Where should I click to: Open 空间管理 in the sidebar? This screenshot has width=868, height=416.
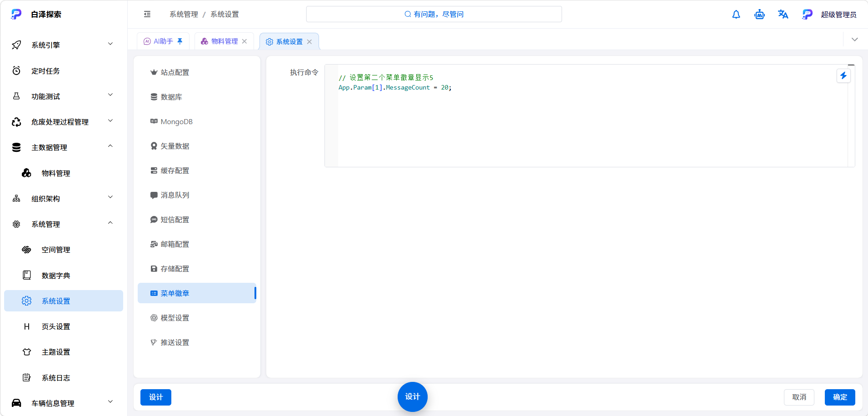point(64,250)
